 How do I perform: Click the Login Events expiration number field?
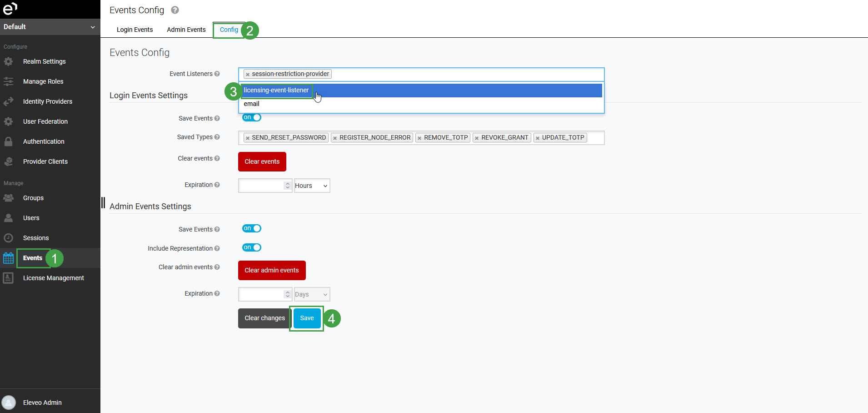(x=261, y=186)
